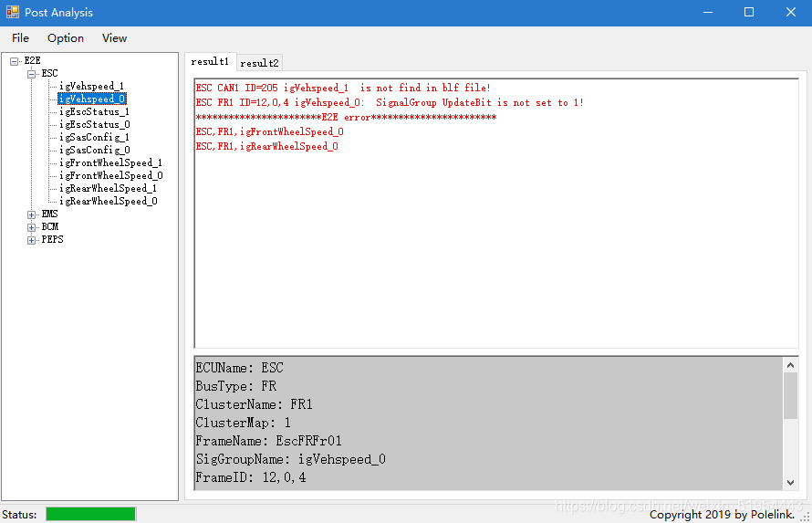Select the PEPS label in the tree
Screen dimensions: 812x523
tap(52, 240)
